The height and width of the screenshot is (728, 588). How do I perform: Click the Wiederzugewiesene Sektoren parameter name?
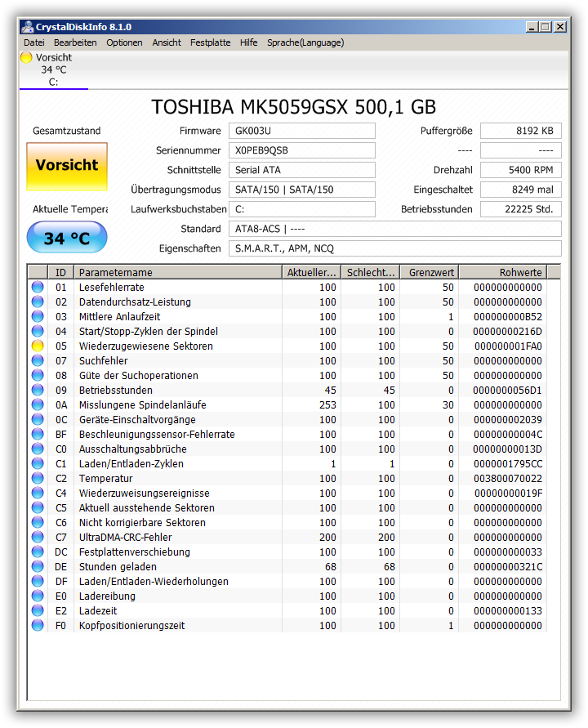pyautogui.click(x=145, y=346)
